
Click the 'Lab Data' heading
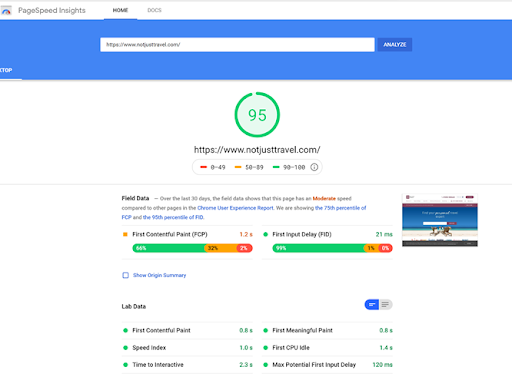click(134, 306)
